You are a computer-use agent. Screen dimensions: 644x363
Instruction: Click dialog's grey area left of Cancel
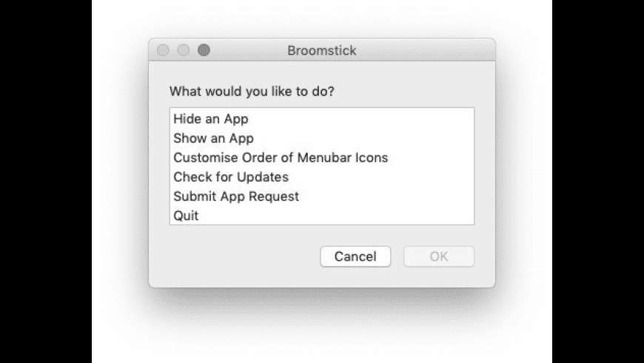click(x=237, y=257)
